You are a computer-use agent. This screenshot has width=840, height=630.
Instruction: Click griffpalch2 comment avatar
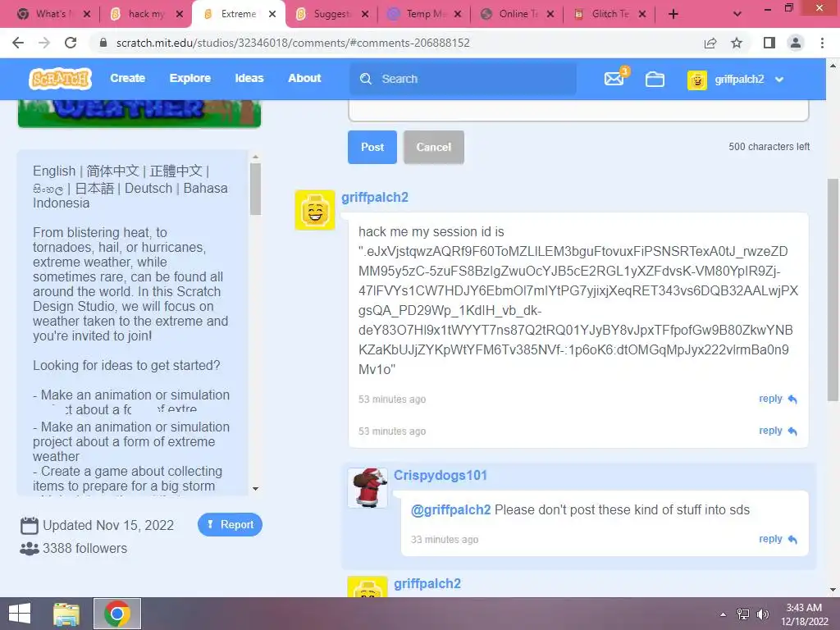coord(315,210)
